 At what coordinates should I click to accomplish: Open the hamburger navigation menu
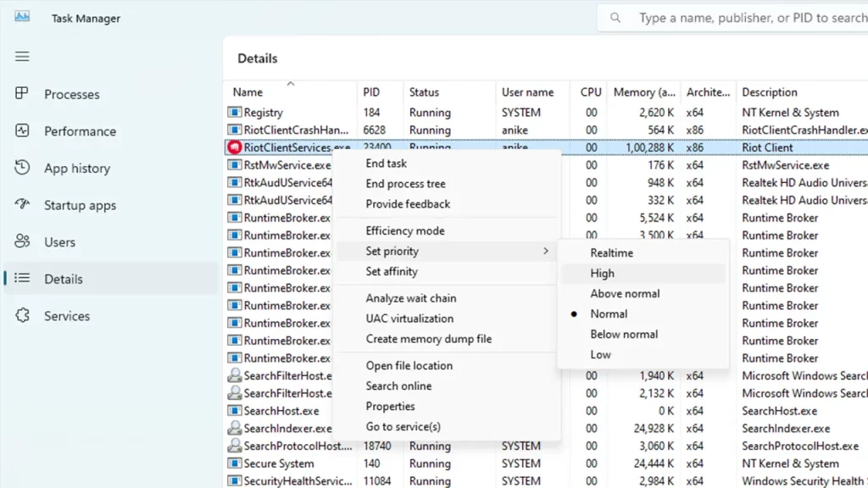pos(22,57)
